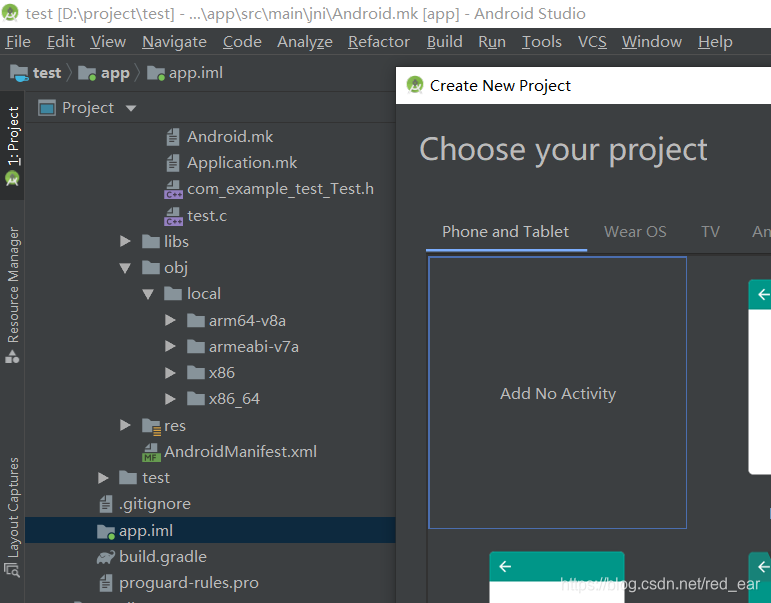This screenshot has width=771, height=603.
Task: Click the Resource Manager shapes icon
Action: tap(12, 357)
